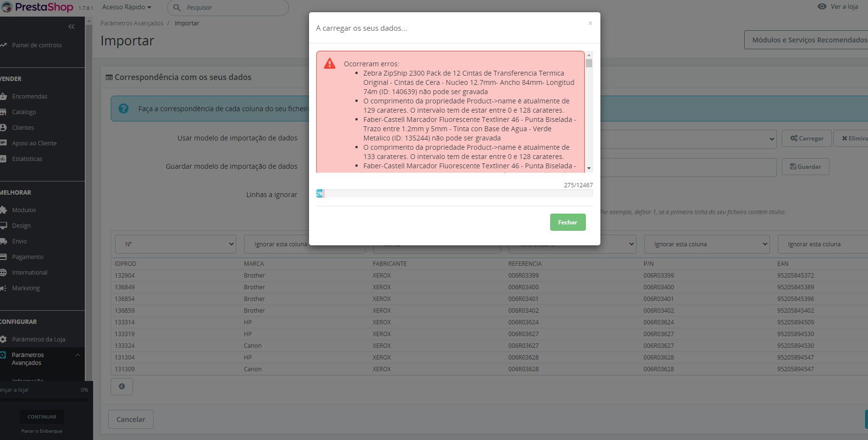Click the import progress bar in dialog
The image size is (868, 440).
tap(455, 194)
